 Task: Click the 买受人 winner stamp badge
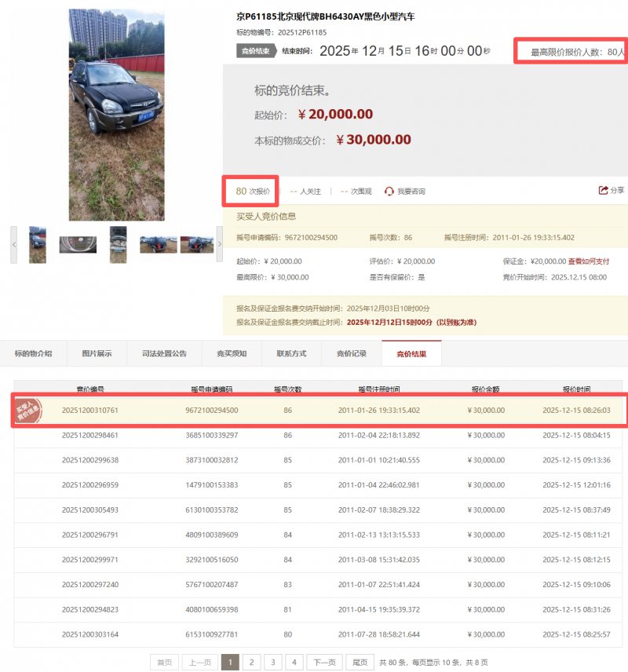click(x=30, y=411)
